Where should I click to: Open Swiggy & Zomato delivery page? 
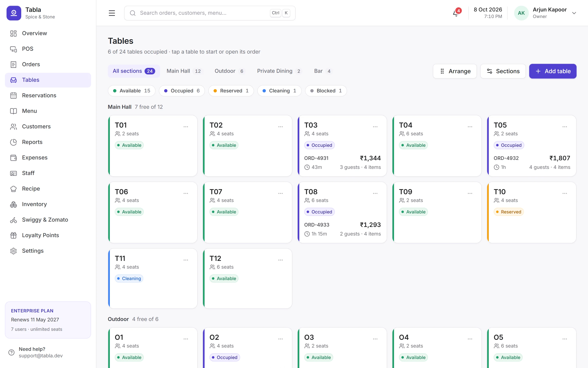click(x=48, y=220)
